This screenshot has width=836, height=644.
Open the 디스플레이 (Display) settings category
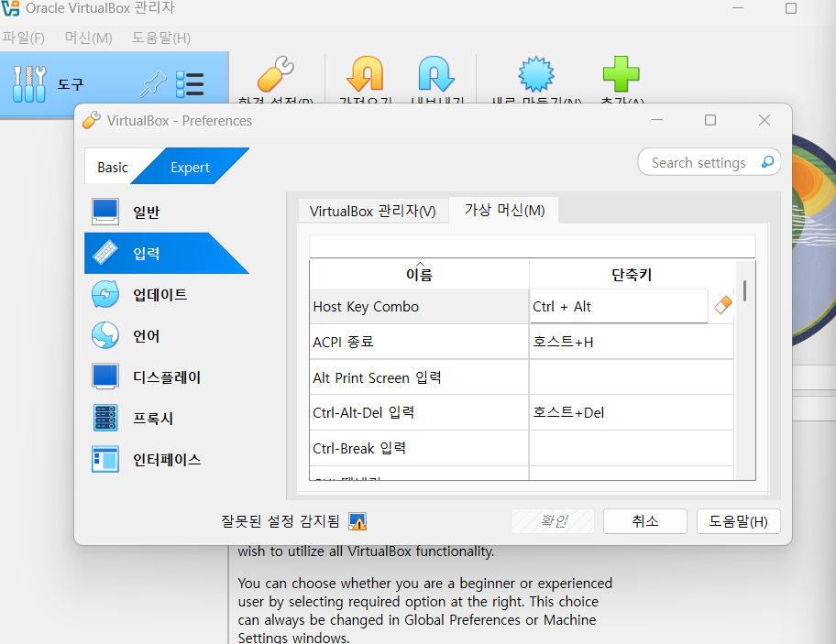click(166, 377)
